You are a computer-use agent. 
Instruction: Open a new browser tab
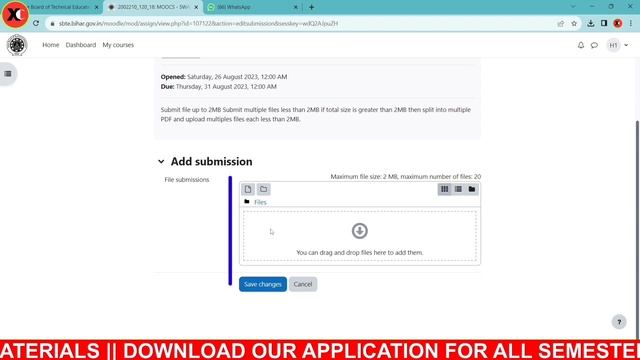311,7
